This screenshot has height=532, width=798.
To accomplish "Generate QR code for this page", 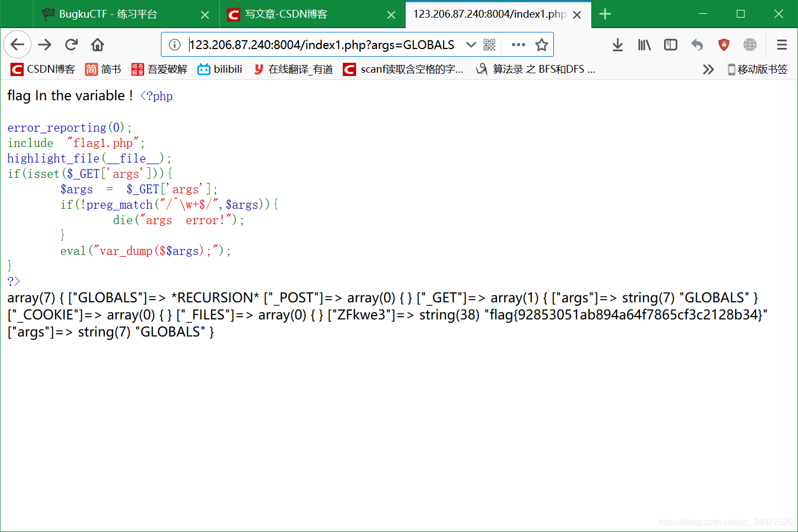I will click(489, 45).
